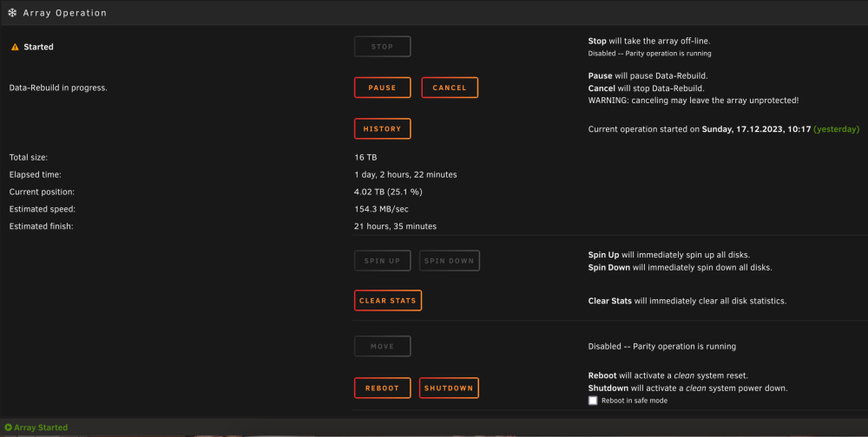Click the disabled Spin Down button
The height and width of the screenshot is (437, 868).
tap(450, 260)
